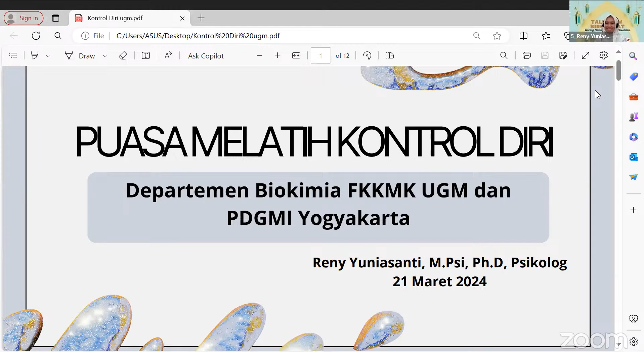Toggle the Draw tool
Image resolution: width=644 pixels, height=352 pixels.
coord(80,56)
